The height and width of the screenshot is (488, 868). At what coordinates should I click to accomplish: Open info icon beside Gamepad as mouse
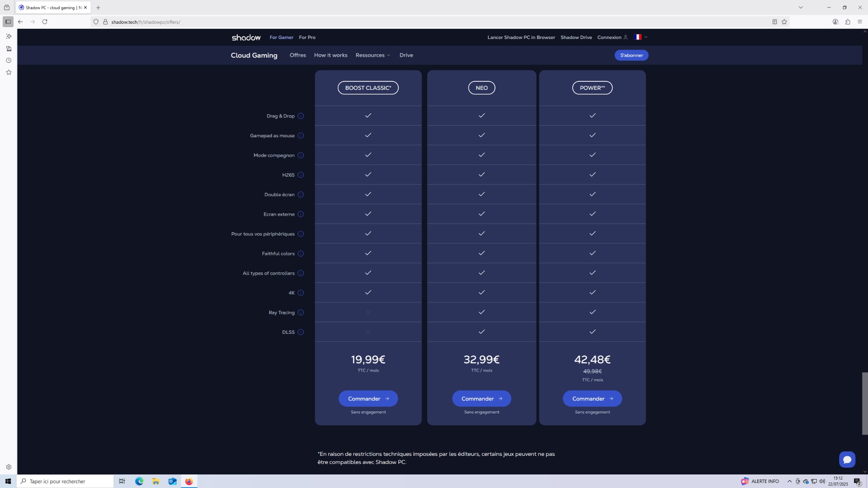[300, 136]
